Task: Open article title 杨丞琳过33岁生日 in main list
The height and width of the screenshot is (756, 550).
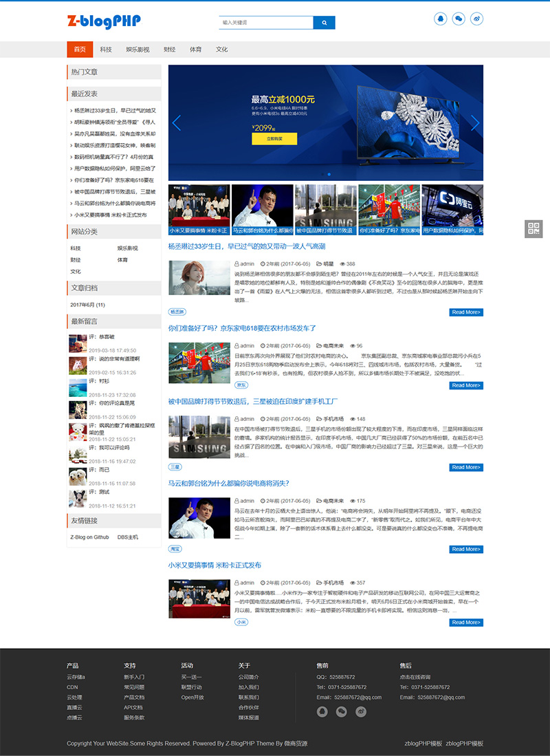Action: (x=247, y=246)
